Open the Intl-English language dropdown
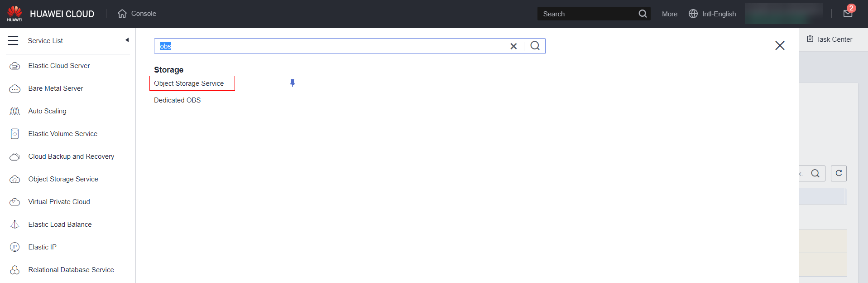Image resolution: width=868 pixels, height=283 pixels. [x=712, y=14]
